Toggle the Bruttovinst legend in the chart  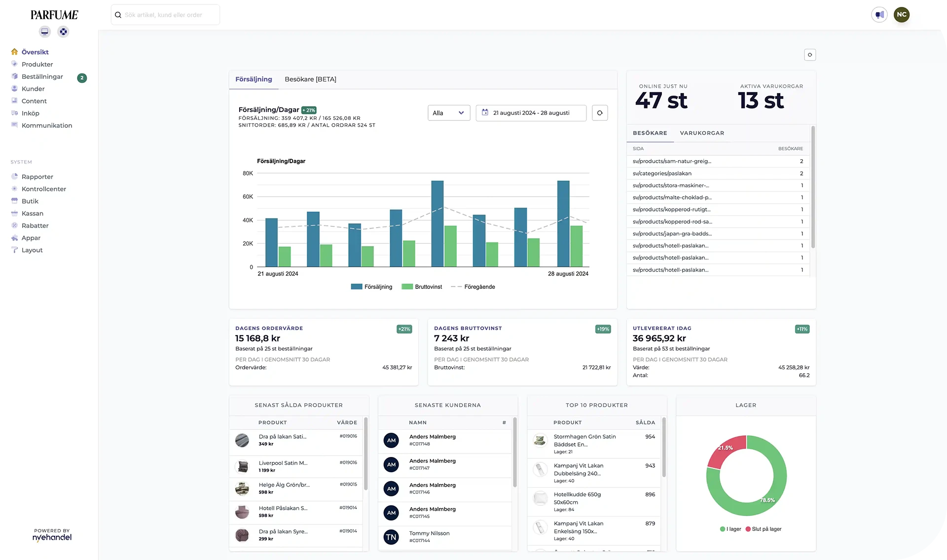click(422, 286)
